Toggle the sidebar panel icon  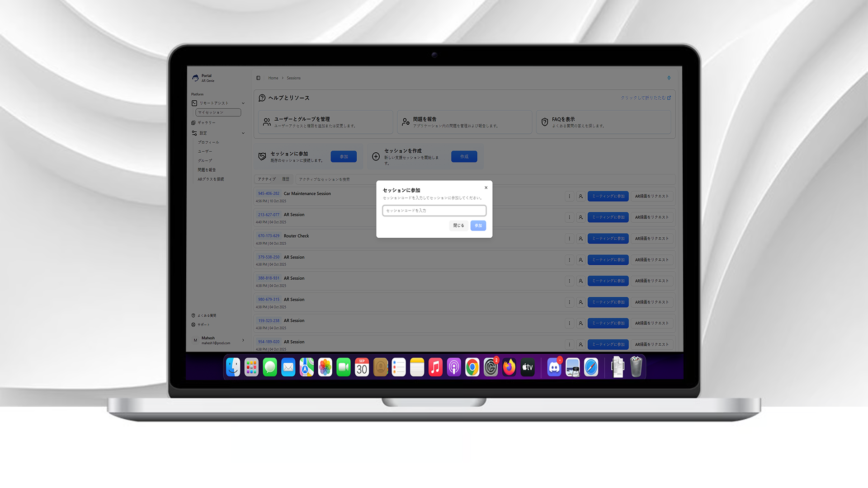[x=258, y=78]
